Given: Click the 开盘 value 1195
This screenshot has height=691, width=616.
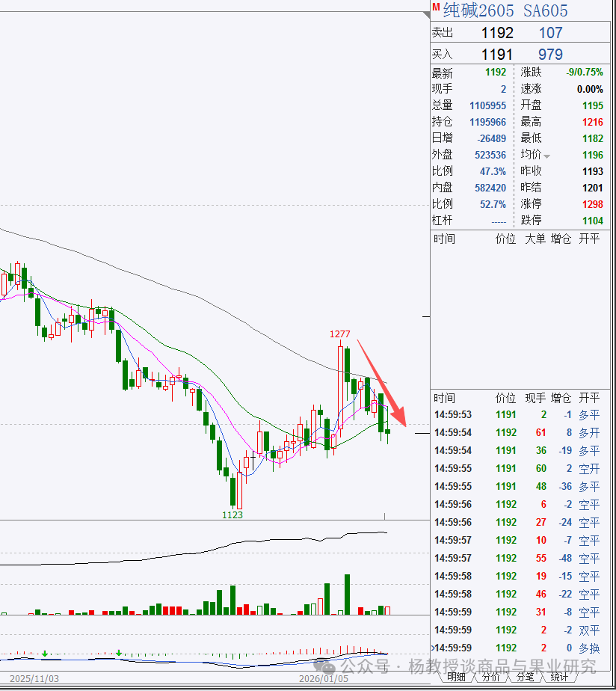Looking at the screenshot, I should pos(593,105).
